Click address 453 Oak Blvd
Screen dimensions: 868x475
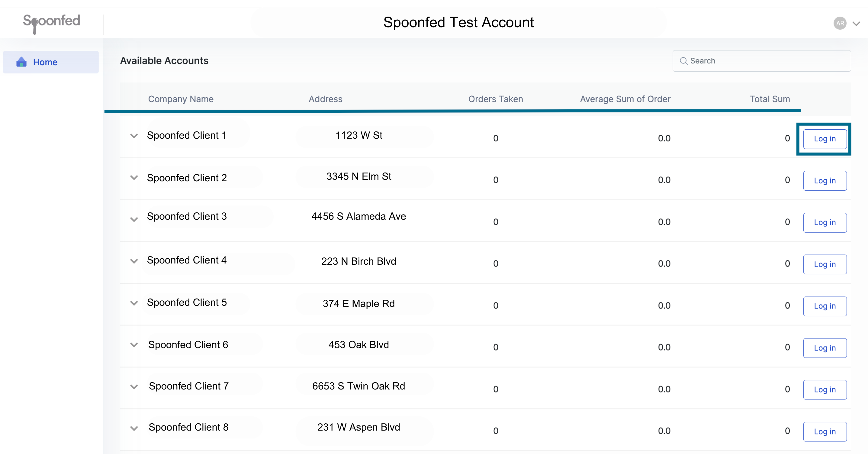point(358,344)
